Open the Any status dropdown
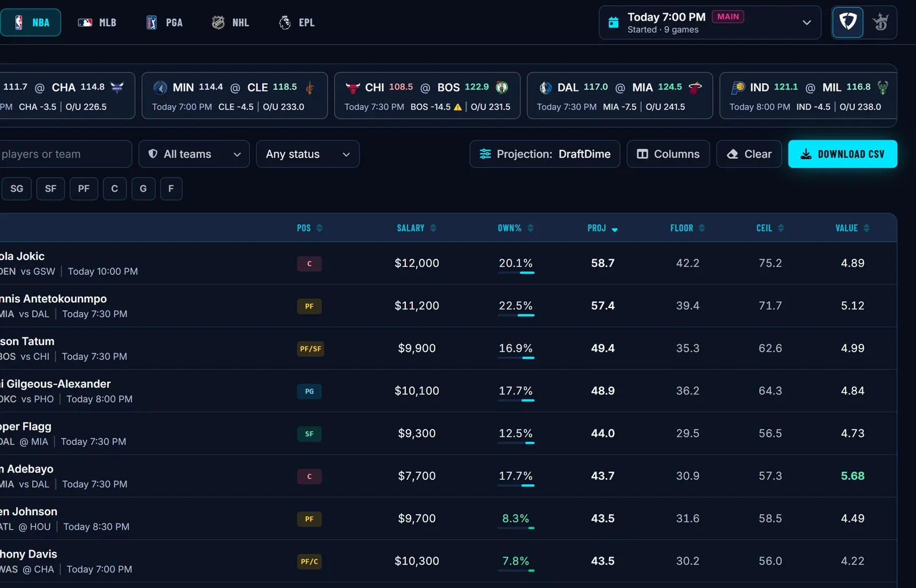 point(307,154)
